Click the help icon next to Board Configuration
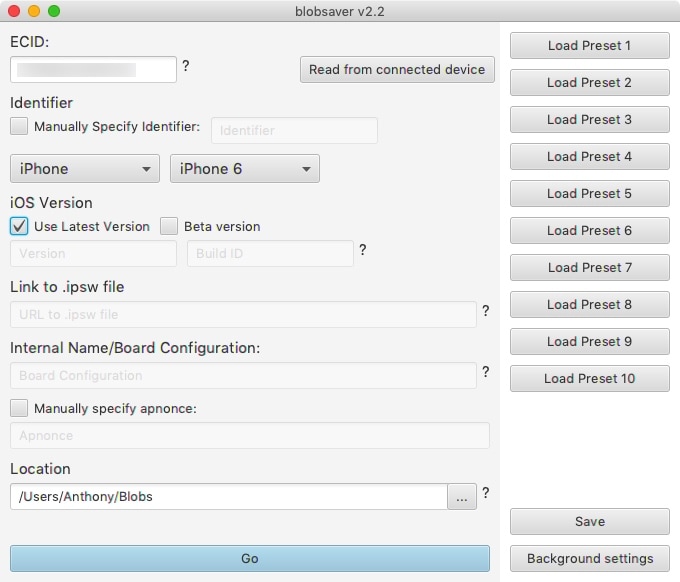 point(486,372)
